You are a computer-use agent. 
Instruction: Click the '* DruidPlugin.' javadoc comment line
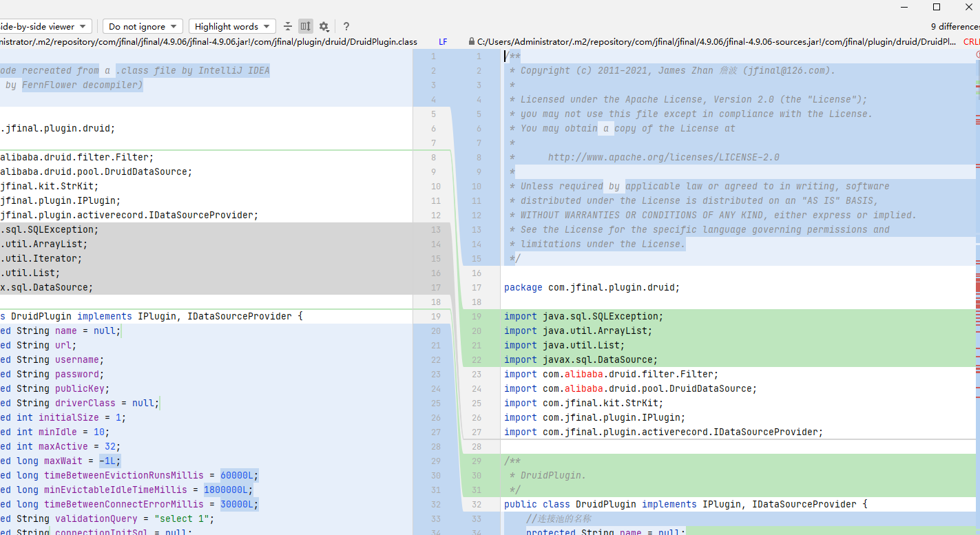pyautogui.click(x=548, y=475)
